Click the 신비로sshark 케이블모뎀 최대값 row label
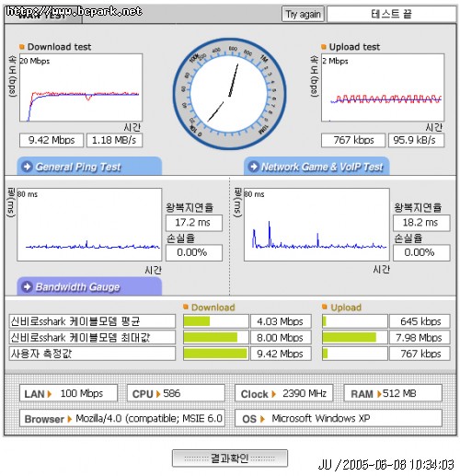 coord(92,337)
